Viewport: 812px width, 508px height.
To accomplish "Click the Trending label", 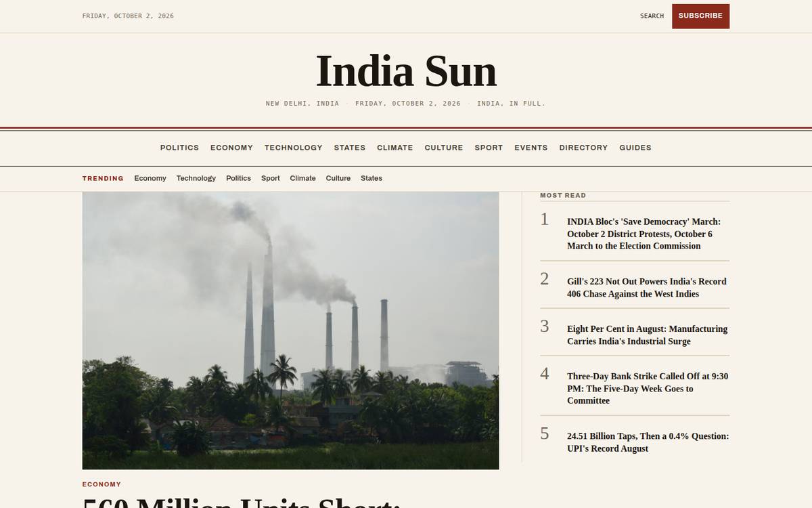I will 103,178.
